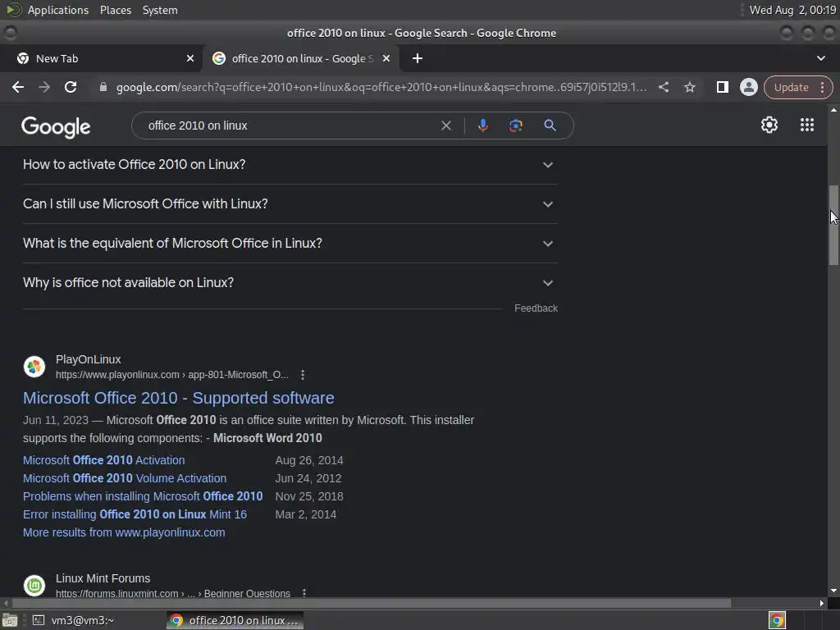840x630 pixels.
Task: Clear the search box text
Action: pos(445,126)
